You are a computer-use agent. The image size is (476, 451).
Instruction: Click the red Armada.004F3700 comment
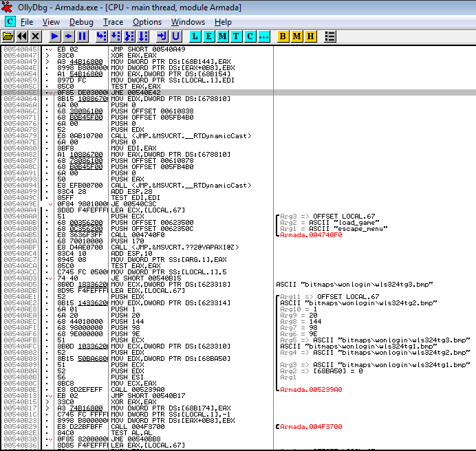311,427
